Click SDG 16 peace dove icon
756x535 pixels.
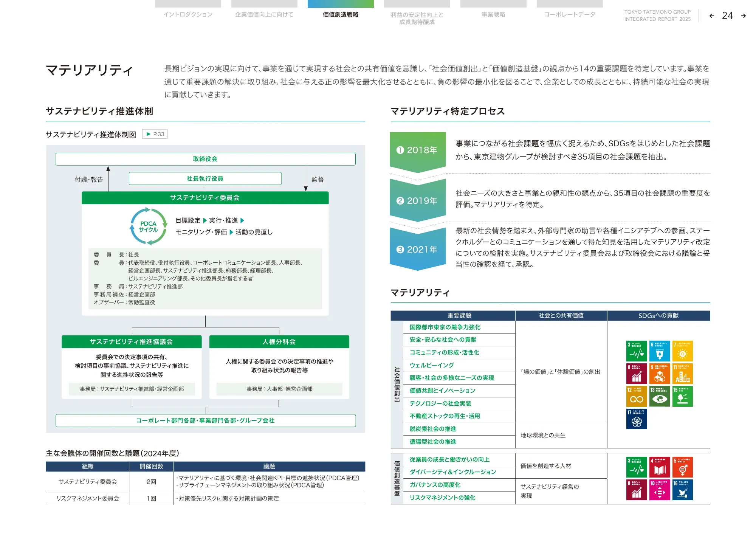683,490
